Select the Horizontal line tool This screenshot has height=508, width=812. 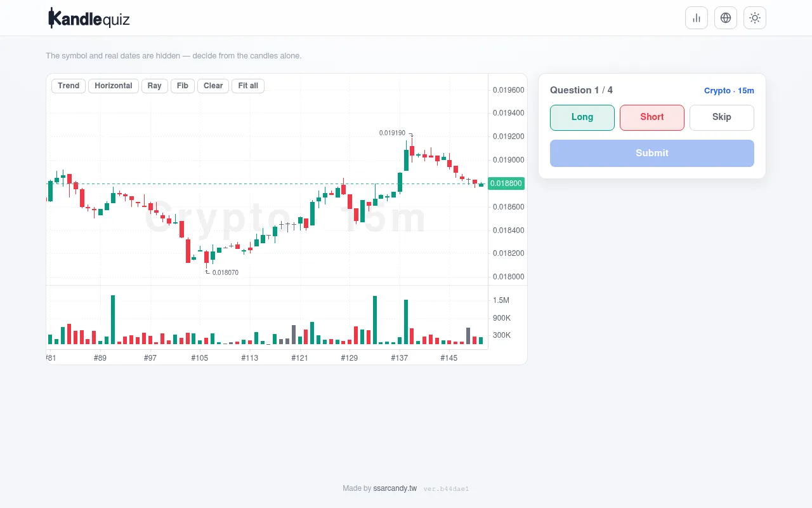tap(114, 86)
